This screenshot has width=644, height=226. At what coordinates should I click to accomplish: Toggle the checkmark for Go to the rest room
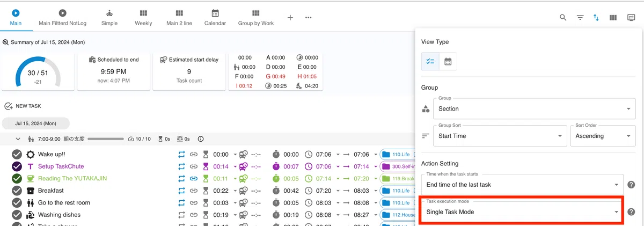point(17,202)
